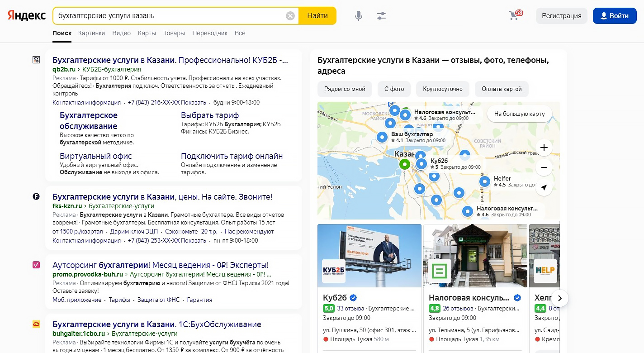
Task: Open the КУБ2Б ad result title
Action: tap(170, 60)
